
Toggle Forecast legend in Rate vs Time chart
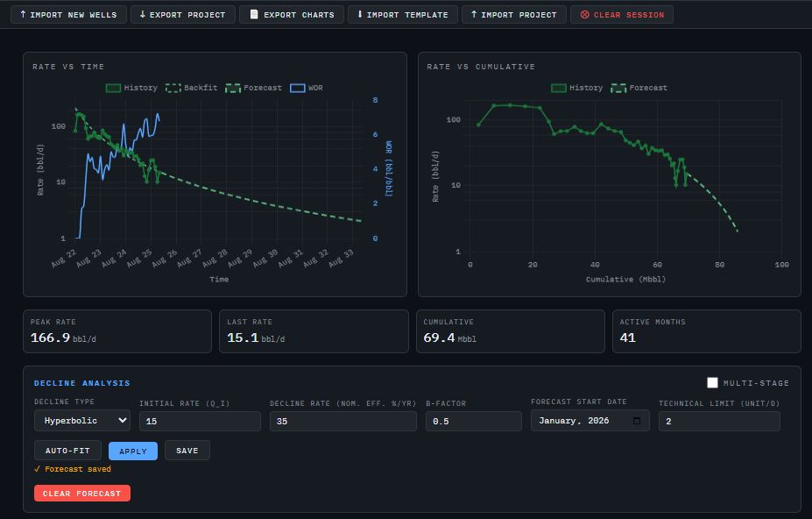[254, 88]
